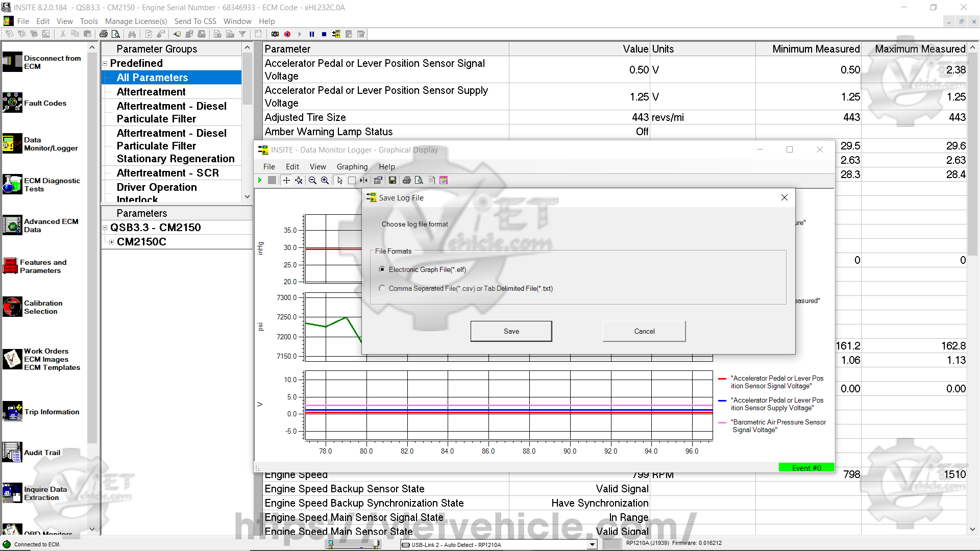Screen dimensions: 980x551
Task: Click the blue pause icon in main toolbar
Action: pos(312,34)
